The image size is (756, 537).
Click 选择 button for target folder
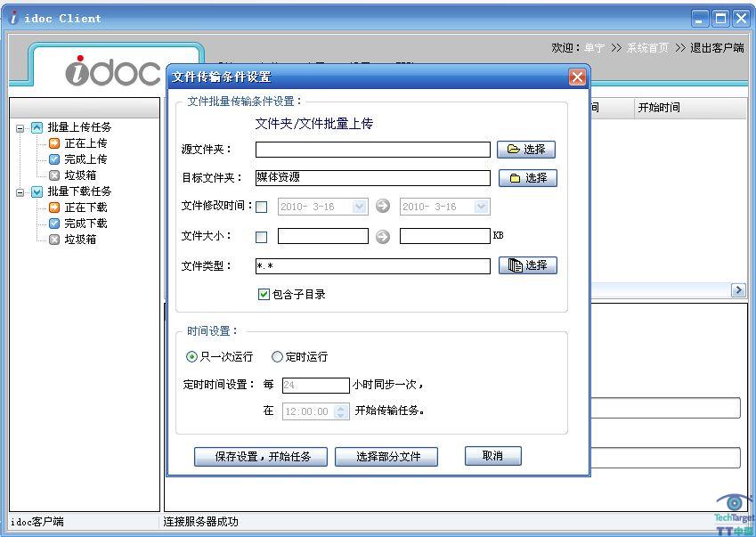click(527, 178)
